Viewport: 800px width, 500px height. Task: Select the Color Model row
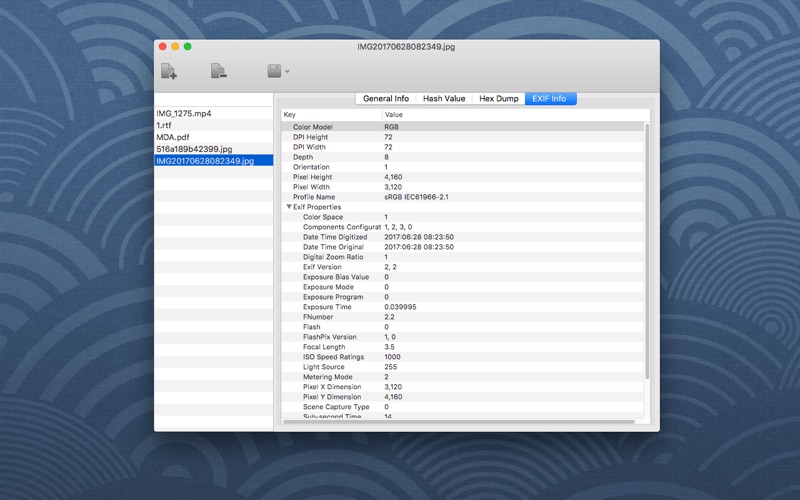point(462,127)
